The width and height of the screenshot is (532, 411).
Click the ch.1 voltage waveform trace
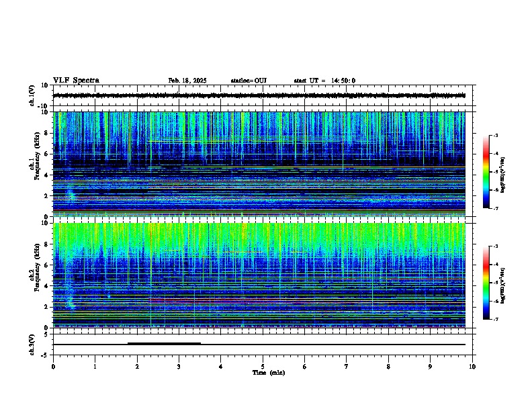tap(259, 95)
